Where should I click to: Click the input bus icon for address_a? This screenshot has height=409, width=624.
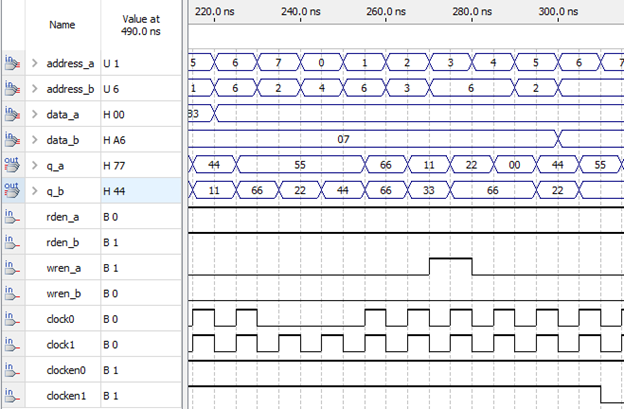coord(12,63)
